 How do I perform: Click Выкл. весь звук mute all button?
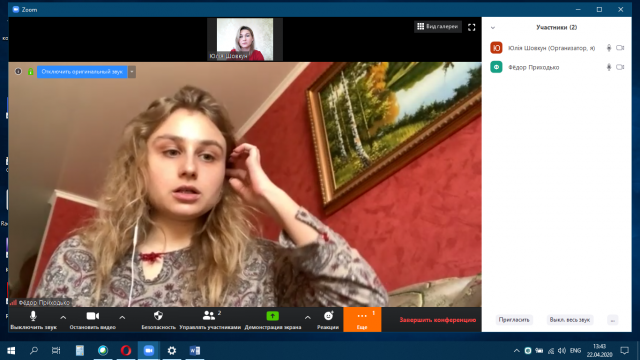point(569,320)
